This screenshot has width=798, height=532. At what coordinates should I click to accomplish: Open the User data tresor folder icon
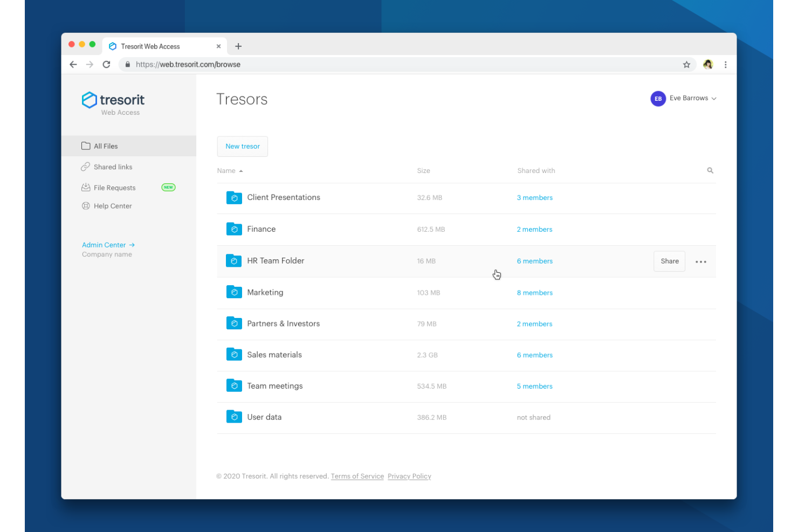point(234,417)
